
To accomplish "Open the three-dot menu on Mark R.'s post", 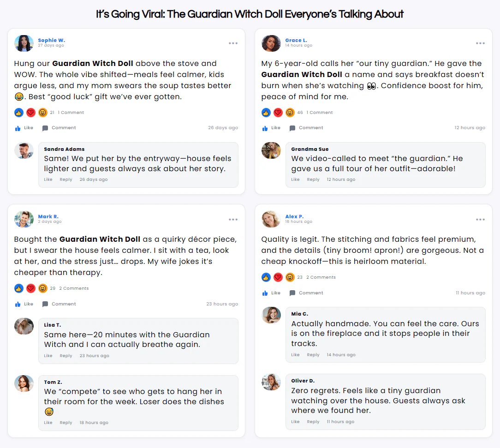I will (233, 220).
